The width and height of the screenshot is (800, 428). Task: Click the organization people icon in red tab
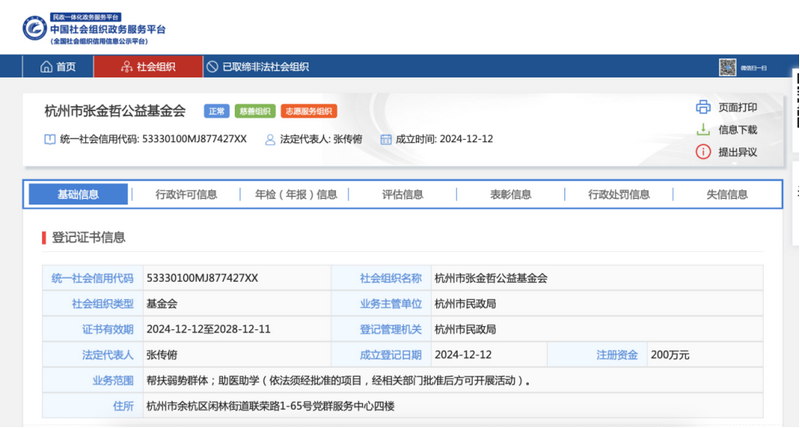[x=127, y=67]
